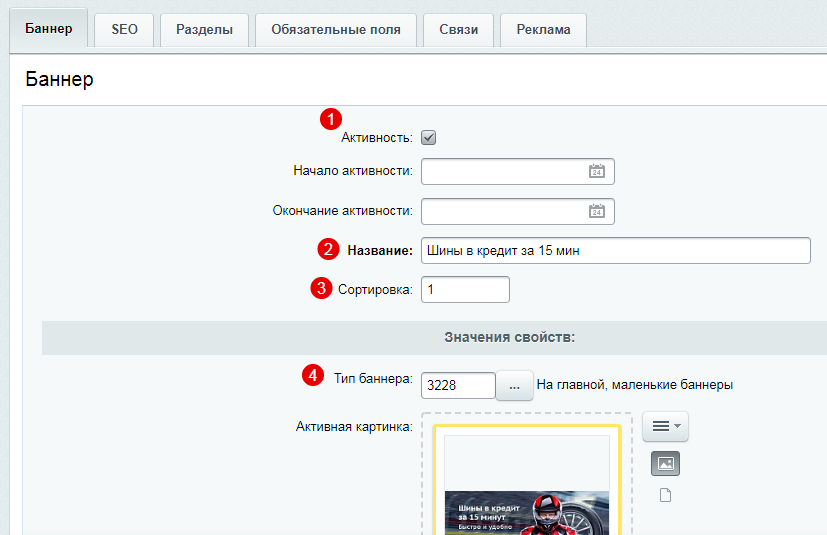Click into the Начало активности date field
This screenshot has width=827, height=535.
pos(517,171)
